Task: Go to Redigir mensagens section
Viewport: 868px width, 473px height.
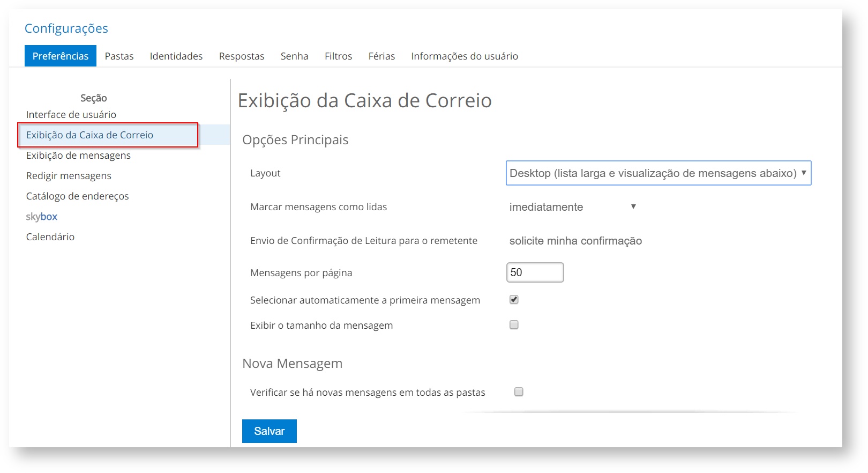Action: [x=69, y=176]
